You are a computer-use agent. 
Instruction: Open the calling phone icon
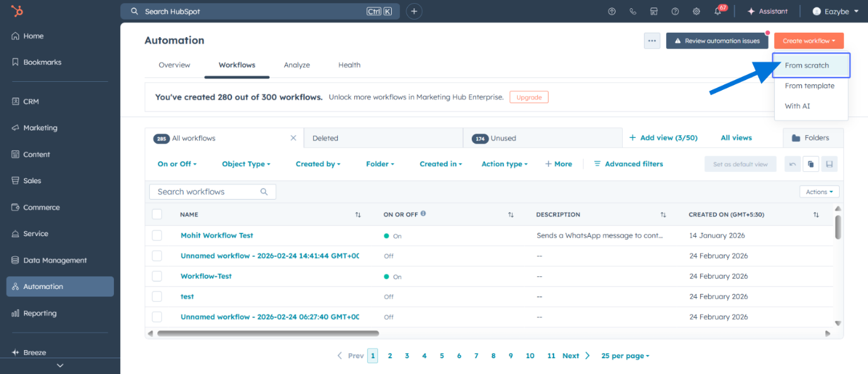coord(633,11)
